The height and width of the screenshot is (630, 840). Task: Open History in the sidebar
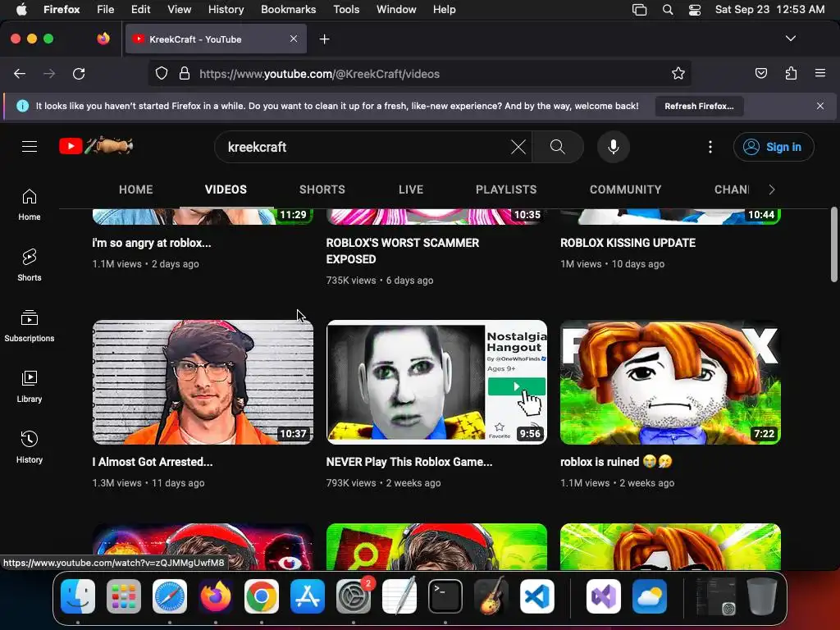30,447
